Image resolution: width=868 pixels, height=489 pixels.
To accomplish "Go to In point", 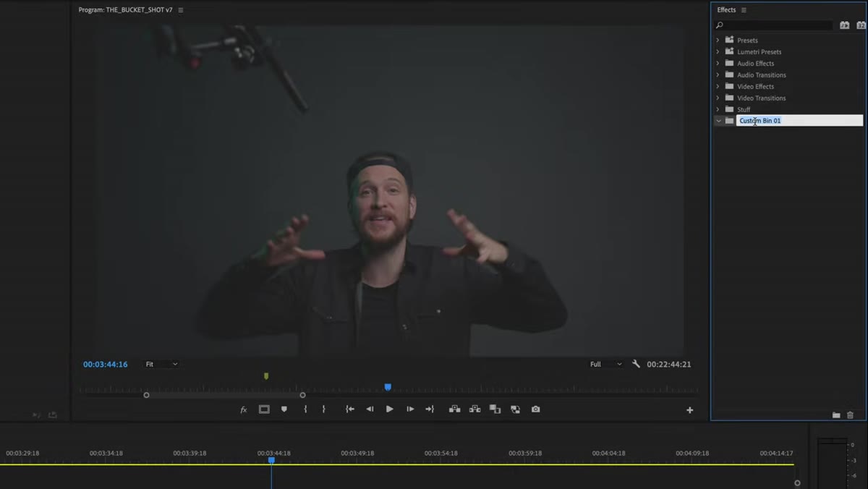I will point(350,409).
